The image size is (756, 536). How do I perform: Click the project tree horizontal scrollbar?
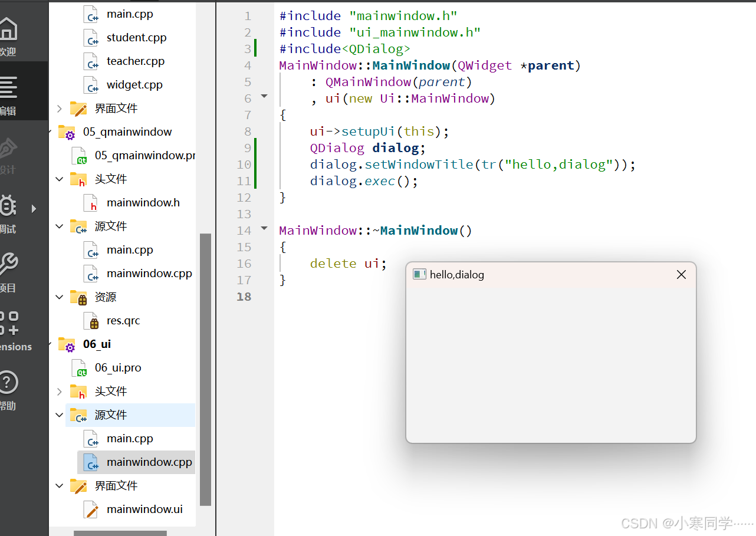[120, 533]
